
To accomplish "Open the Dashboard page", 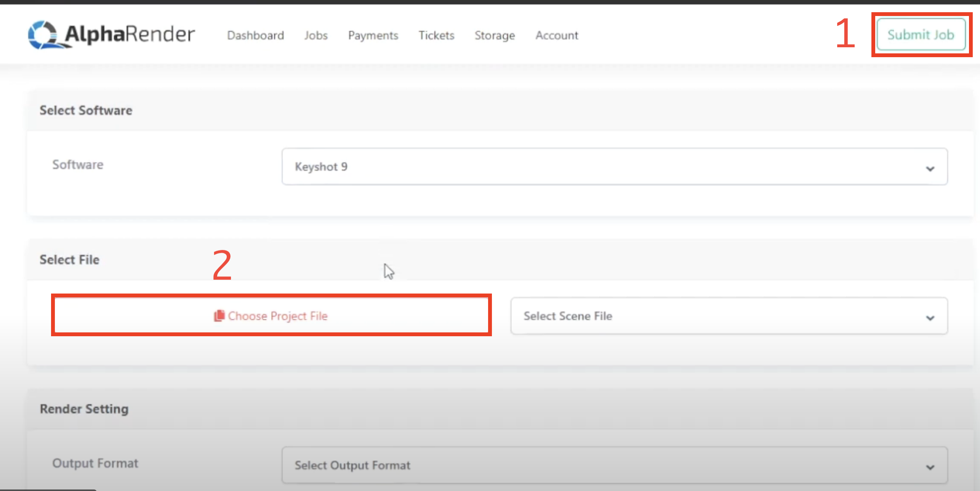I will point(255,35).
